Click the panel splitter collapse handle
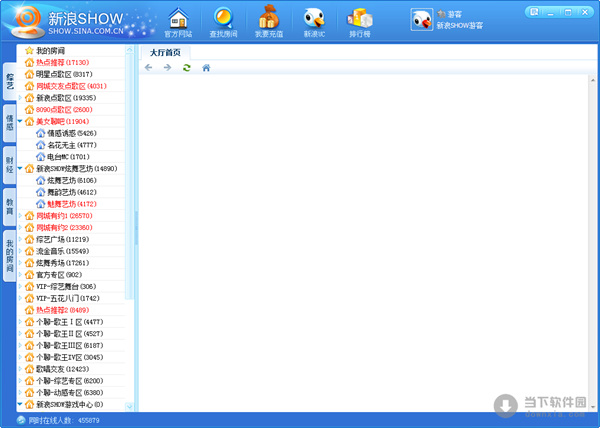 136,228
